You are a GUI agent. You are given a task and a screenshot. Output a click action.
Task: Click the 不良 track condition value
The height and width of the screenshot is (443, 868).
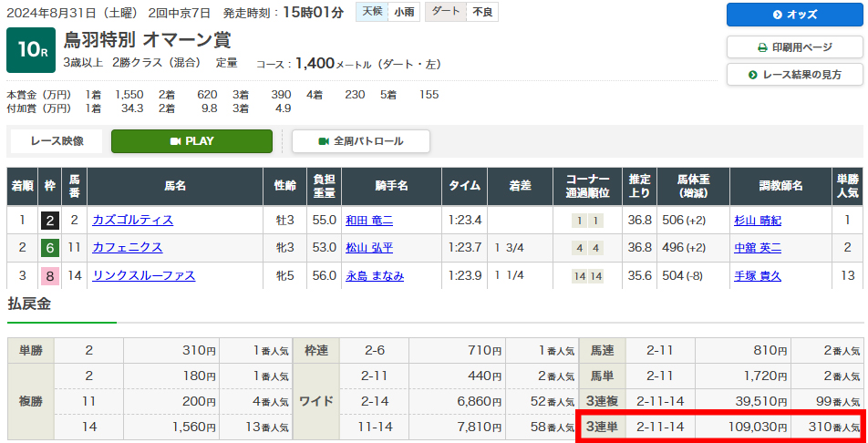click(482, 12)
